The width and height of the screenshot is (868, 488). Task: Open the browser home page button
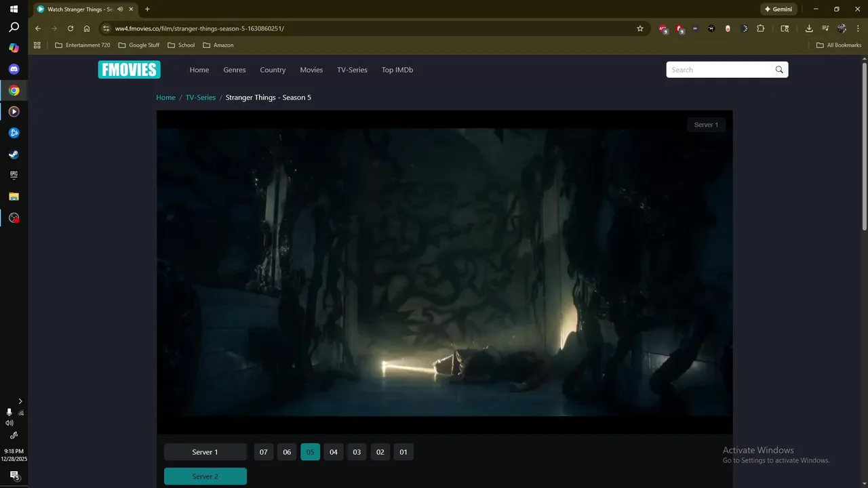pos(87,28)
